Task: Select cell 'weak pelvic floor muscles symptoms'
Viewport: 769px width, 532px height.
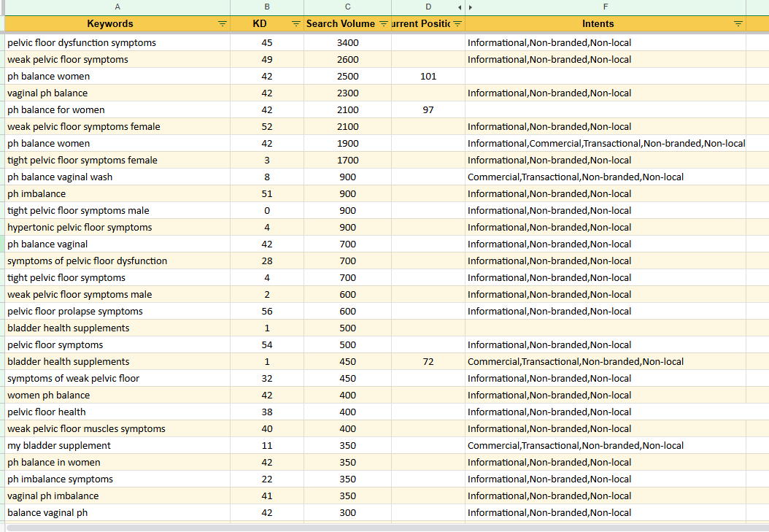Action: (x=117, y=428)
